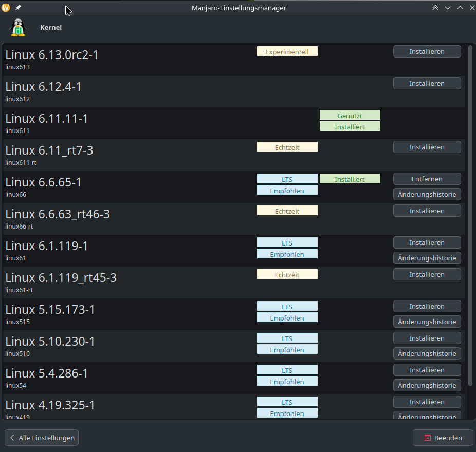476x452 pixels.
Task: Select the Linux 6.11_rt7-3 title
Action: [49, 151]
